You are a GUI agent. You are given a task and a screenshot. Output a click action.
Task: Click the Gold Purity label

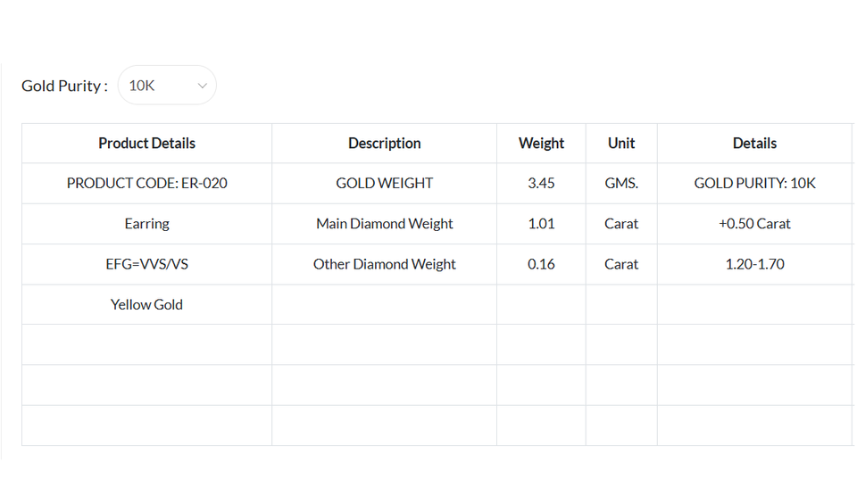click(64, 86)
